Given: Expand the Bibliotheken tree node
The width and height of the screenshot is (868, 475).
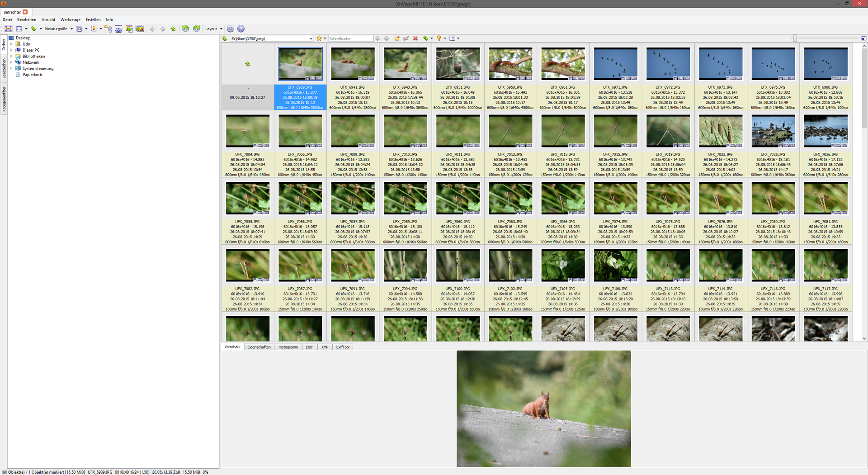Looking at the screenshot, I should click(11, 57).
